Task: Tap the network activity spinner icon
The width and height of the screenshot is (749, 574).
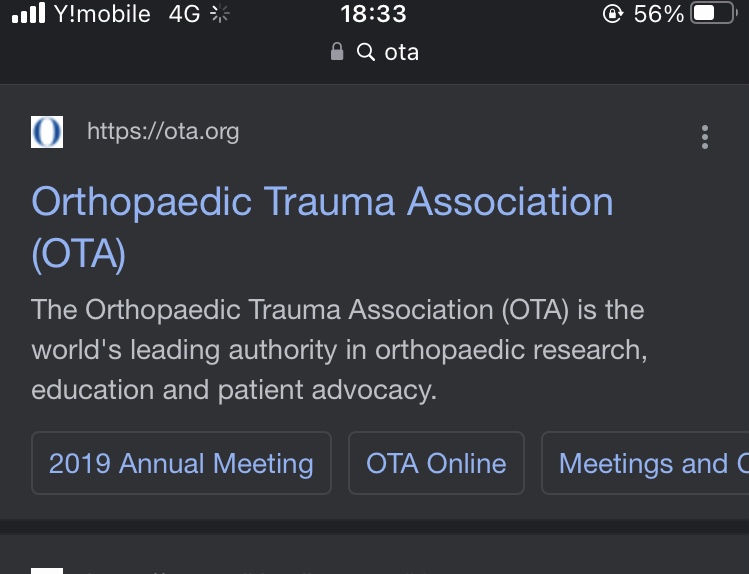Action: tap(221, 14)
